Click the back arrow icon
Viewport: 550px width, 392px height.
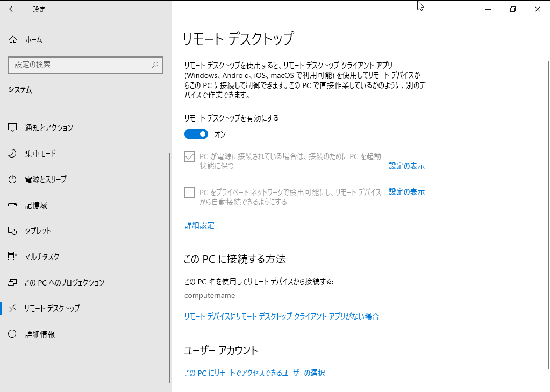pyautogui.click(x=12, y=9)
